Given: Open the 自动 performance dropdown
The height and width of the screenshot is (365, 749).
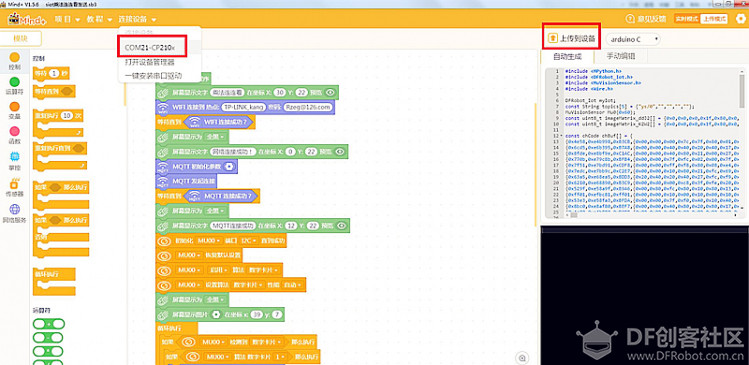Looking at the screenshot, I should 292,285.
